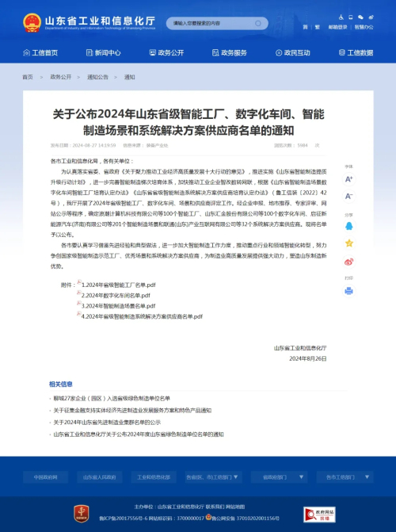
Task: Click the national emblem logo in header
Action: click(32, 23)
